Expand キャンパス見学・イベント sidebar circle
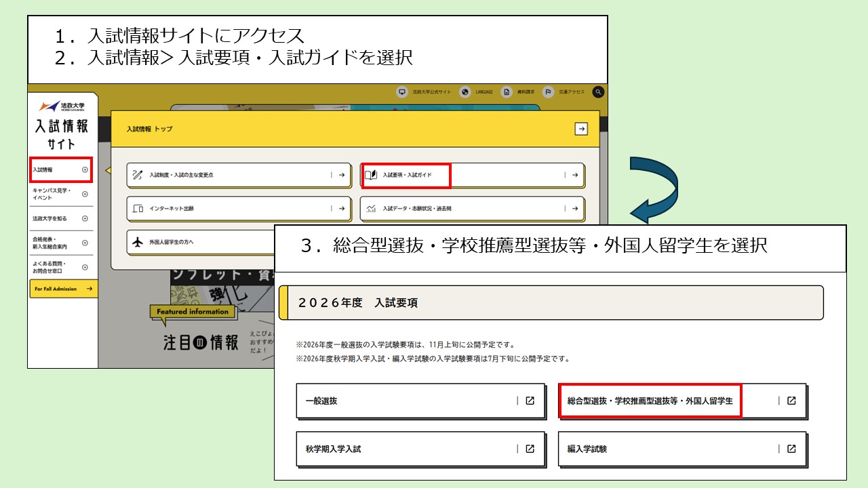This screenshot has height=488, width=868. 85,194
